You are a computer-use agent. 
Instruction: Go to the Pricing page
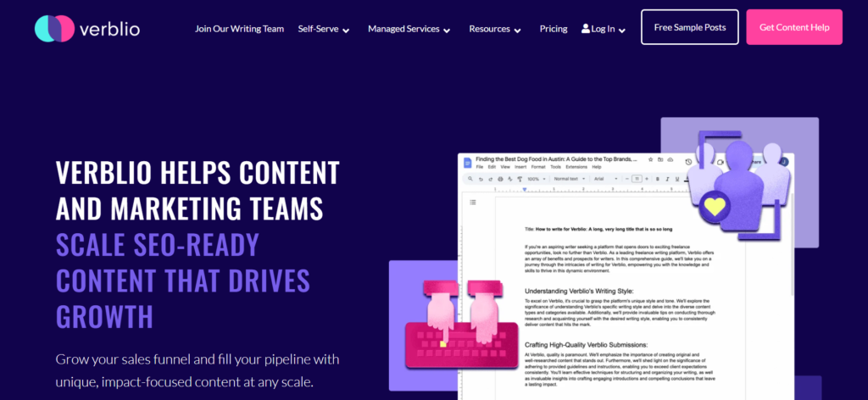554,29
